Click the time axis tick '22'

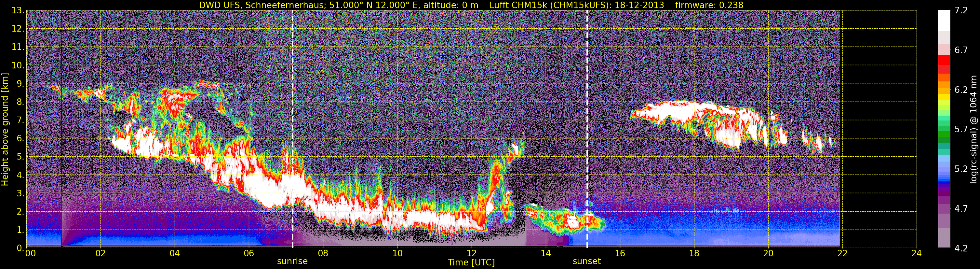(842, 253)
